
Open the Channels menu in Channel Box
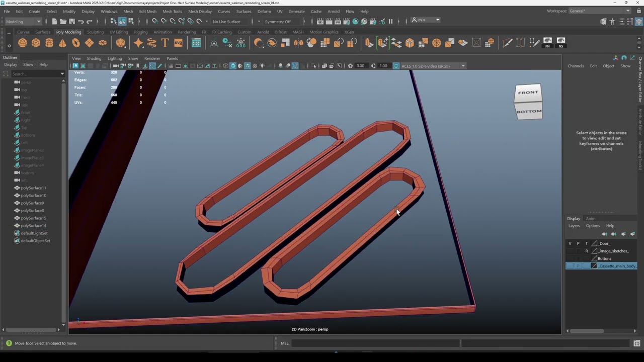coord(576,66)
